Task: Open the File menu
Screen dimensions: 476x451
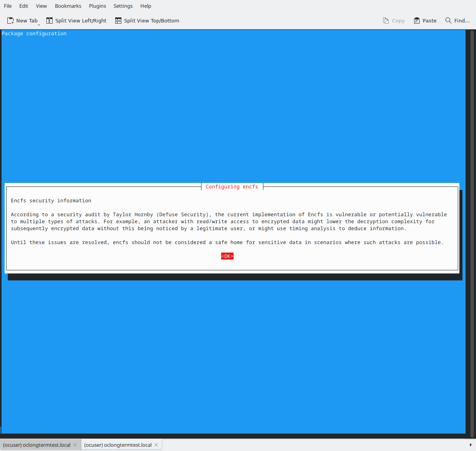Action: point(8,6)
